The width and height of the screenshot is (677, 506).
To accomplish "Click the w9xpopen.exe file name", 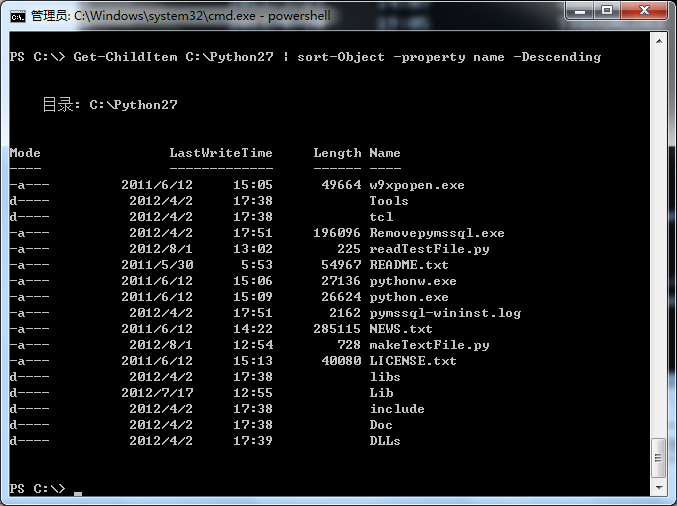I will [x=417, y=185].
